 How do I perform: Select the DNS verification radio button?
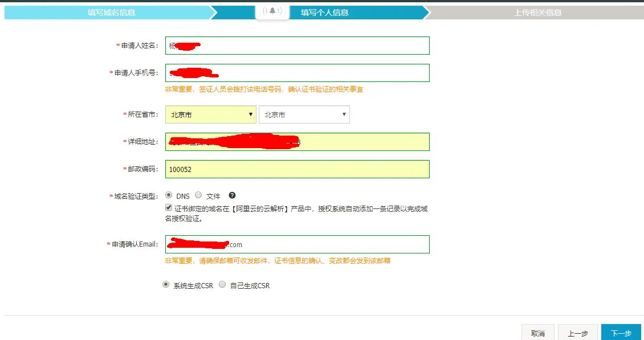169,195
